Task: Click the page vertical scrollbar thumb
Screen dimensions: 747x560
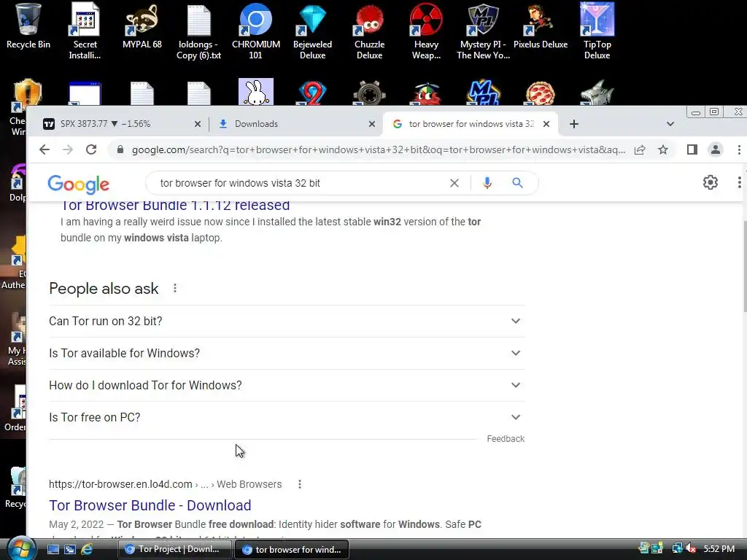Action: click(745, 267)
